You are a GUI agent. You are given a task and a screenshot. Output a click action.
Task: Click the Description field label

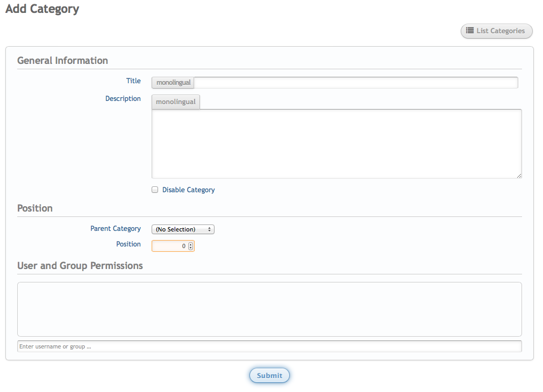123,99
